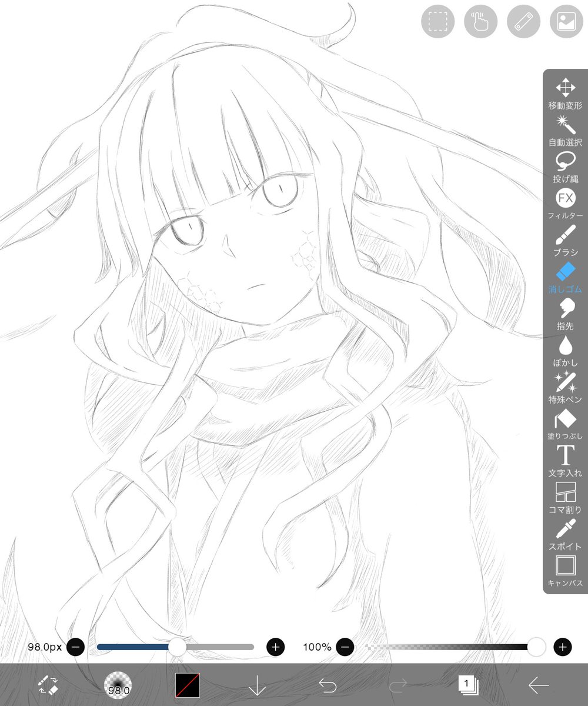
Task: Select the 投げ縄 lasso tool
Action: 566,167
